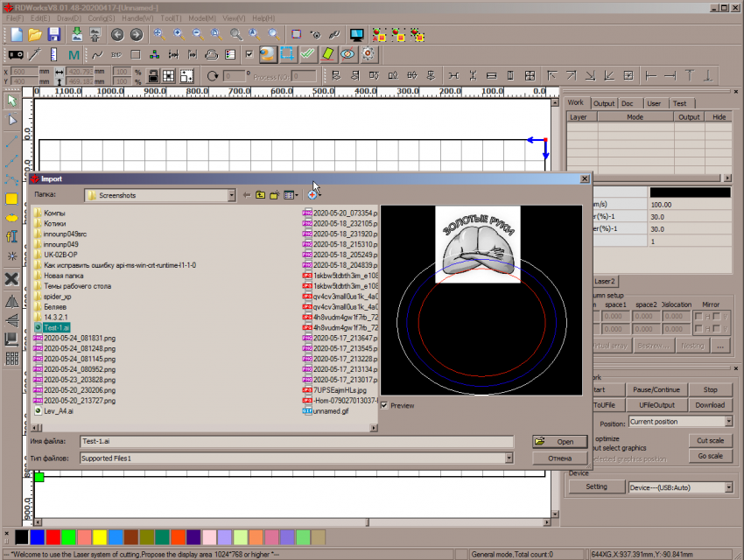Screen dimensions: 744x560
Task: Select the red color swatch in palette
Action: (x=53, y=535)
